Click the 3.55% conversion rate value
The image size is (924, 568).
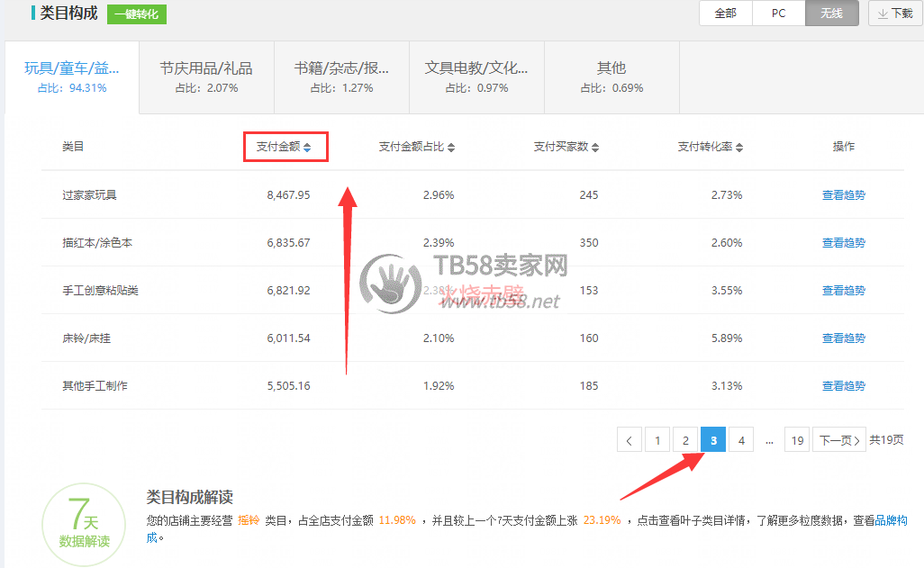click(727, 291)
